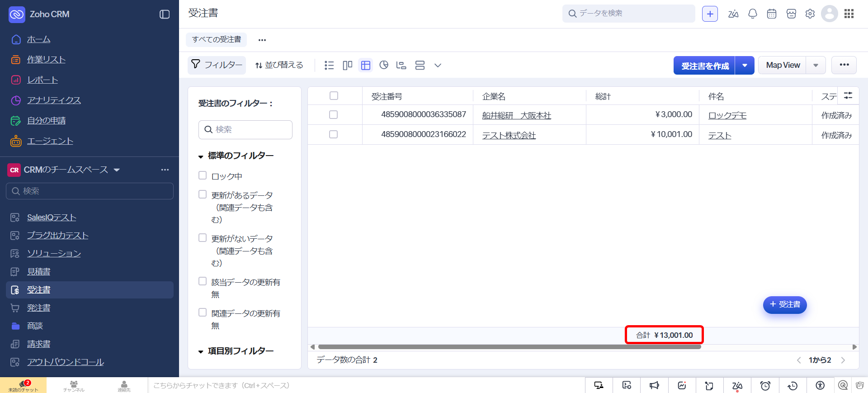Click the horizontal table scrollbar
The width and height of the screenshot is (868, 393).
click(x=509, y=347)
